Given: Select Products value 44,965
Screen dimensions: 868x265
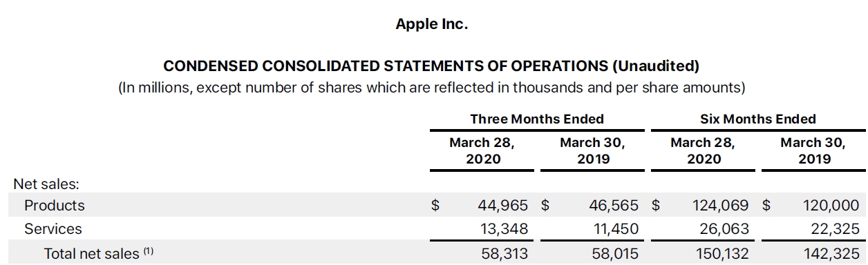Looking at the screenshot, I should tap(503, 206).
